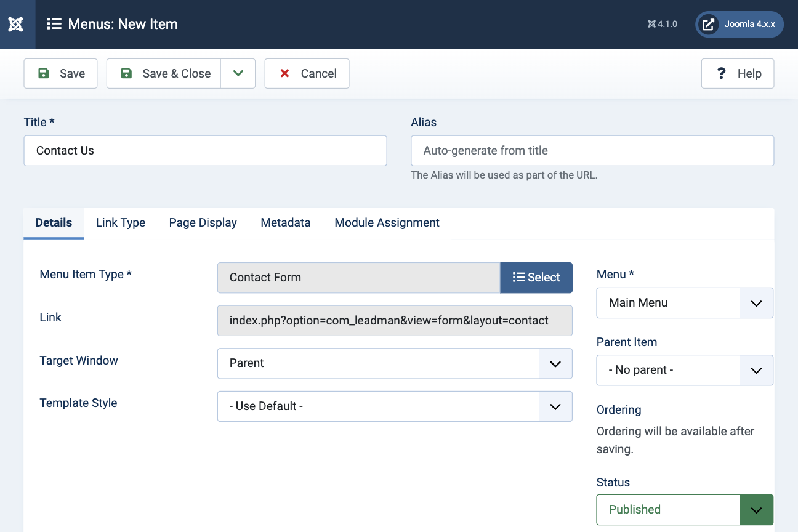Open the Metadata tab
This screenshot has height=532, width=798.
(x=285, y=223)
